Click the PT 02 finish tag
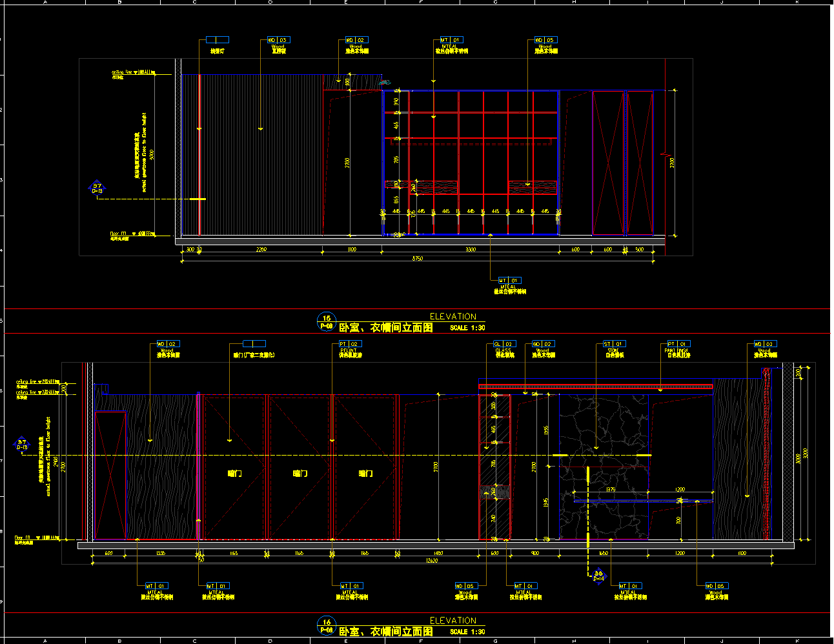The image size is (834, 644). 349,344
